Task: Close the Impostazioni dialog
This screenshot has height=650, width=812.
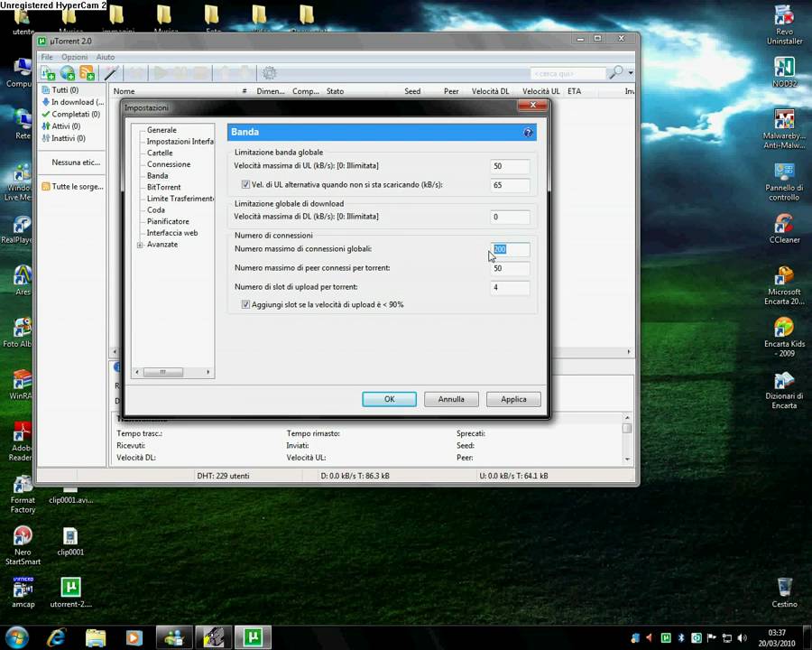Action: 532,106
